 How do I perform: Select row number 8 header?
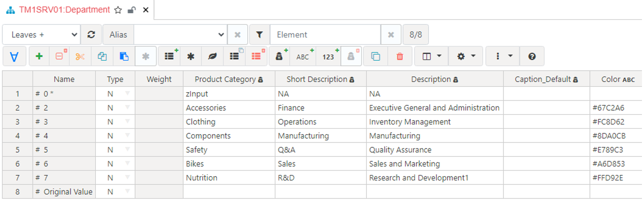(x=18, y=192)
